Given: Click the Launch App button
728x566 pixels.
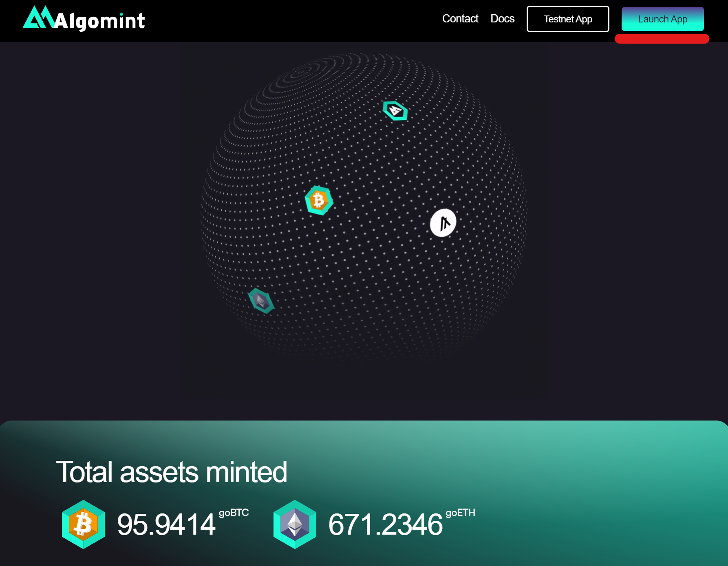Looking at the screenshot, I should (662, 19).
